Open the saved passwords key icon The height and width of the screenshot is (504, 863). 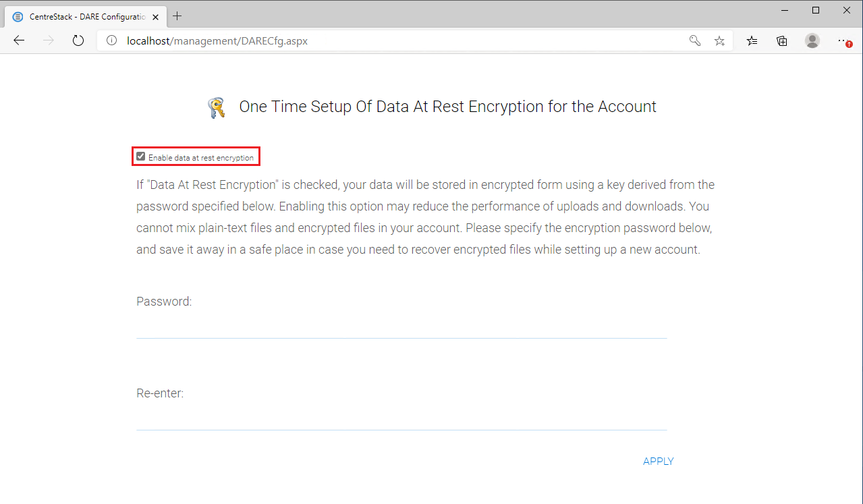click(x=695, y=40)
